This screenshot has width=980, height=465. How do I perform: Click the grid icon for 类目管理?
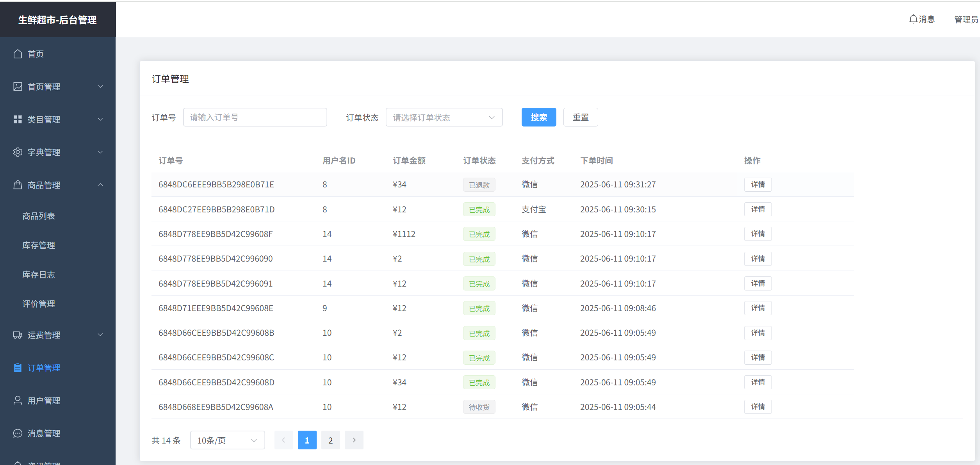pos(18,119)
